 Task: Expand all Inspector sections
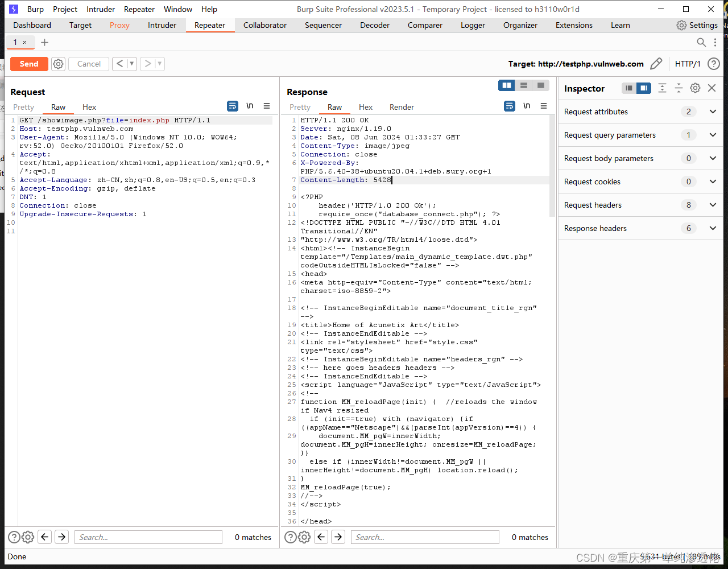(x=662, y=88)
